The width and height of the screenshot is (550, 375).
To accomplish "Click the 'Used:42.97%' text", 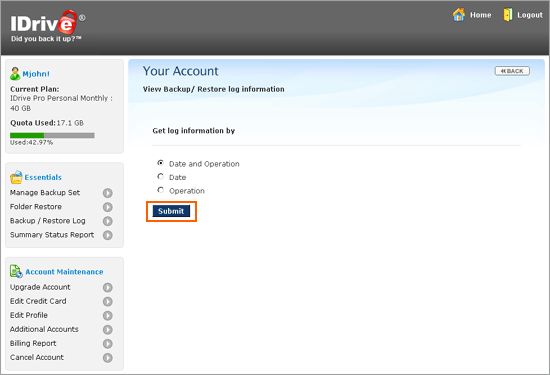I will pos(32,142).
